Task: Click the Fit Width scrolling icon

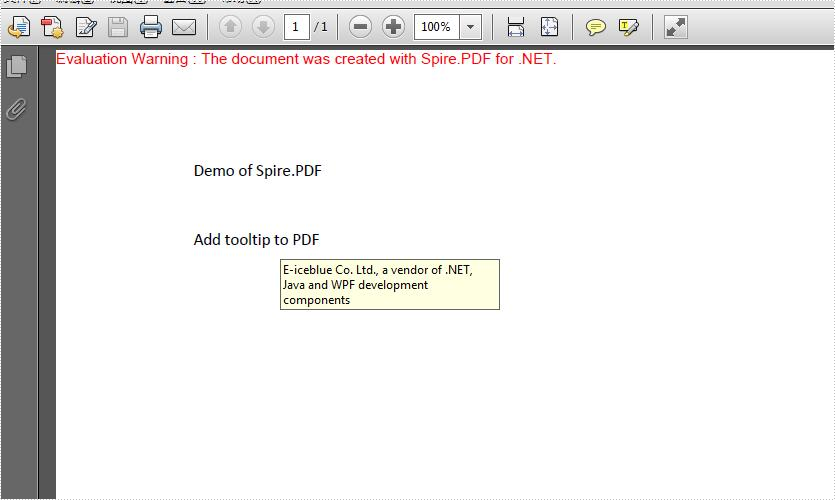Action: click(x=515, y=27)
